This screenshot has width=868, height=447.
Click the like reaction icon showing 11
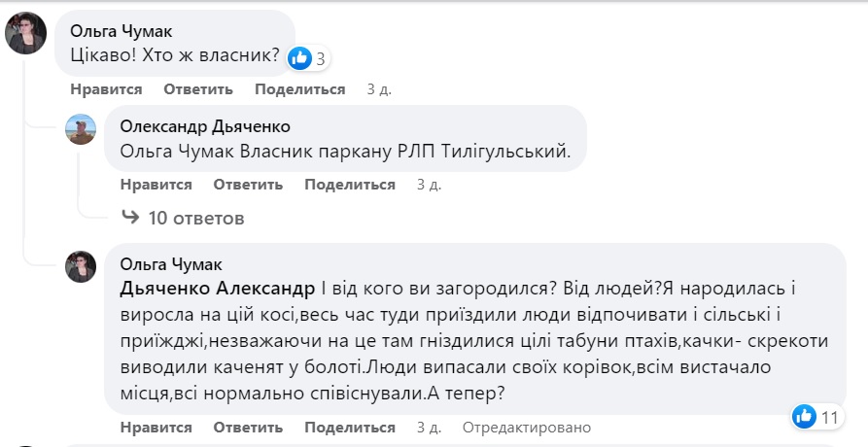(804, 417)
